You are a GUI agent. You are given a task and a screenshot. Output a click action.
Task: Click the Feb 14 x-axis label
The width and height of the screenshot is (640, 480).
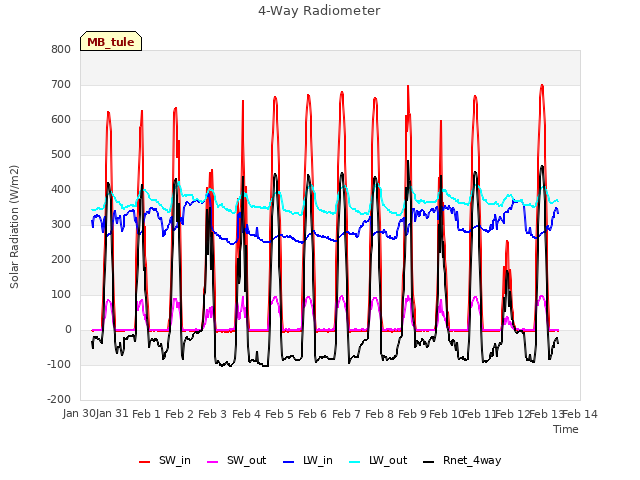click(x=580, y=414)
